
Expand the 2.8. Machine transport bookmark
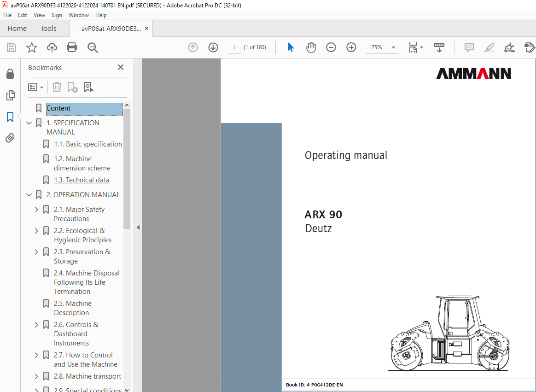pos(36,376)
